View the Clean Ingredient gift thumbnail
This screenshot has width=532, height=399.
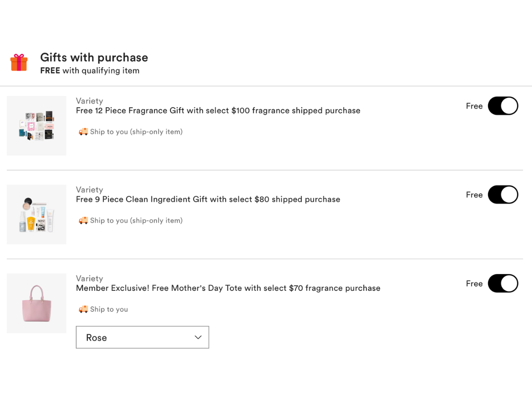tap(36, 214)
